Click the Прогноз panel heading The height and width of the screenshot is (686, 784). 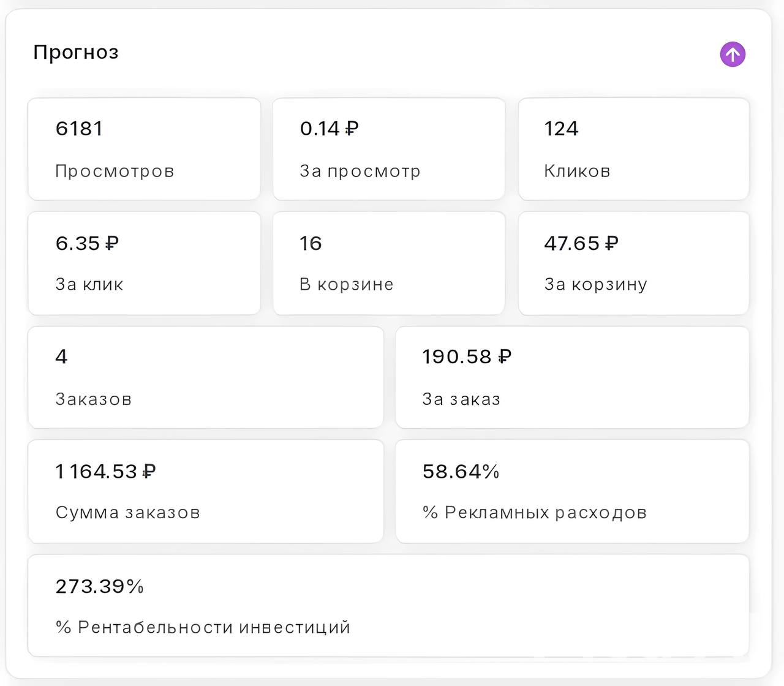click(x=76, y=53)
